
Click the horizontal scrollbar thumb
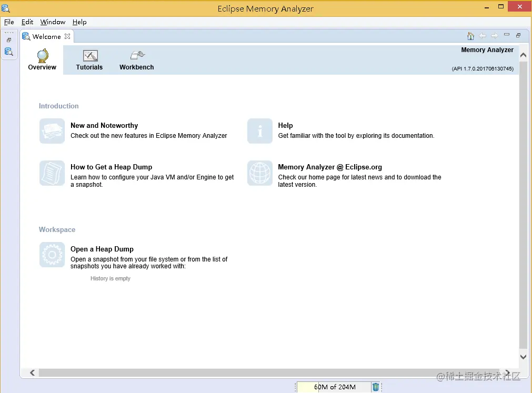click(269, 372)
